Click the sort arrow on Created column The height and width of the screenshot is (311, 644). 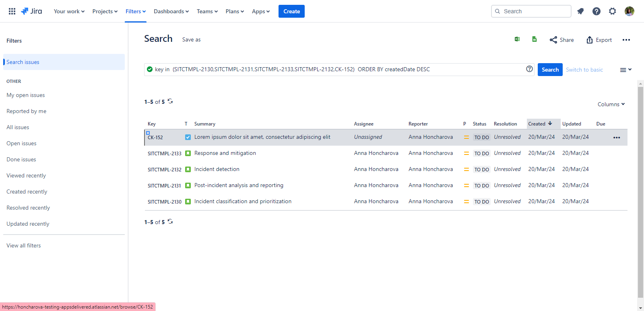[550, 124]
